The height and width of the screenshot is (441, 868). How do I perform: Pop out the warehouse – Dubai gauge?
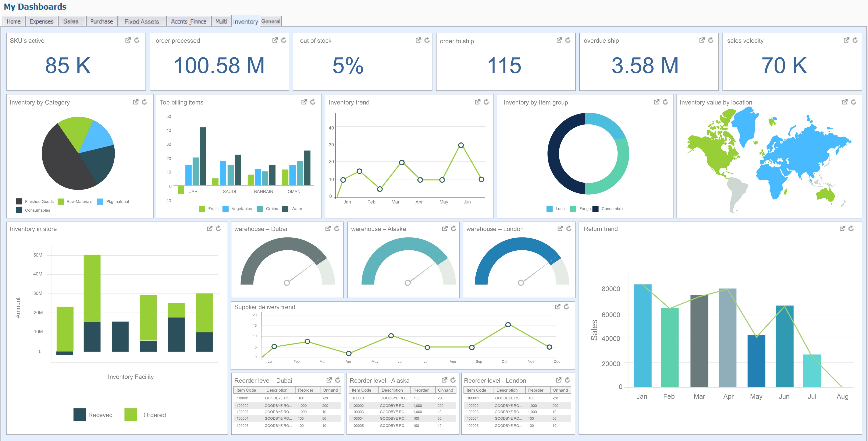click(328, 229)
